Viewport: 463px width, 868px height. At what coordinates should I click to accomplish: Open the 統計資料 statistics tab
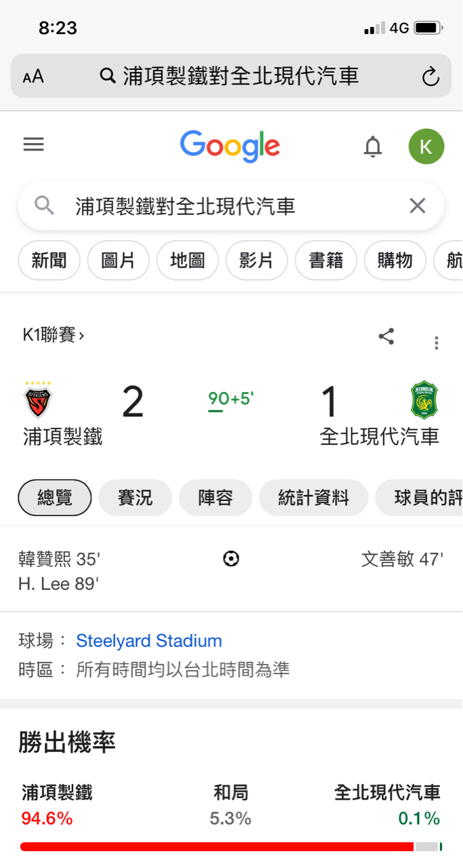[313, 498]
